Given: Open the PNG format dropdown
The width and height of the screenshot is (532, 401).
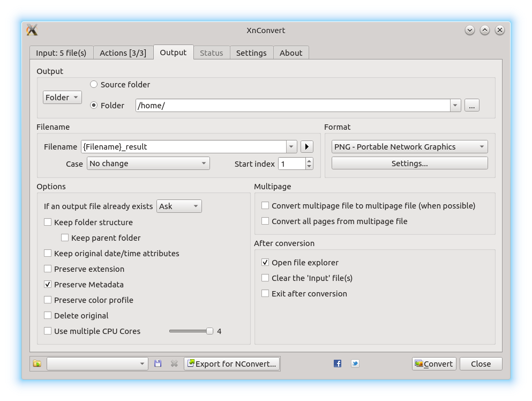Looking at the screenshot, I should pos(410,147).
